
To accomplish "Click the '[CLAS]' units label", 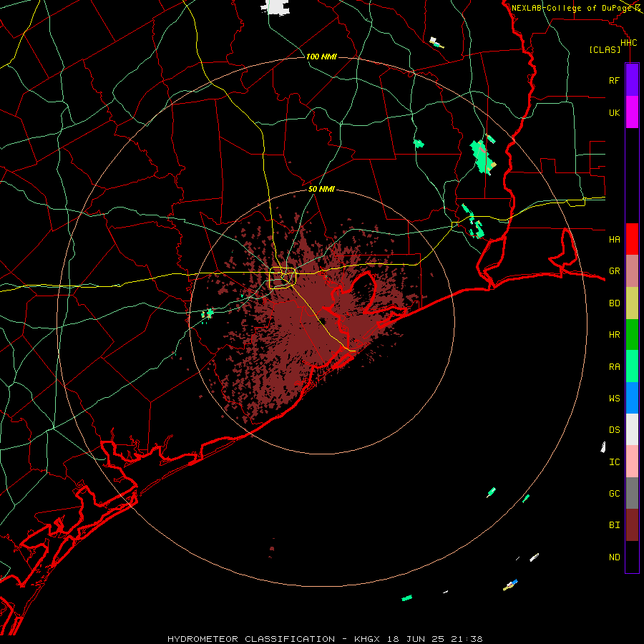I will 605,49.
